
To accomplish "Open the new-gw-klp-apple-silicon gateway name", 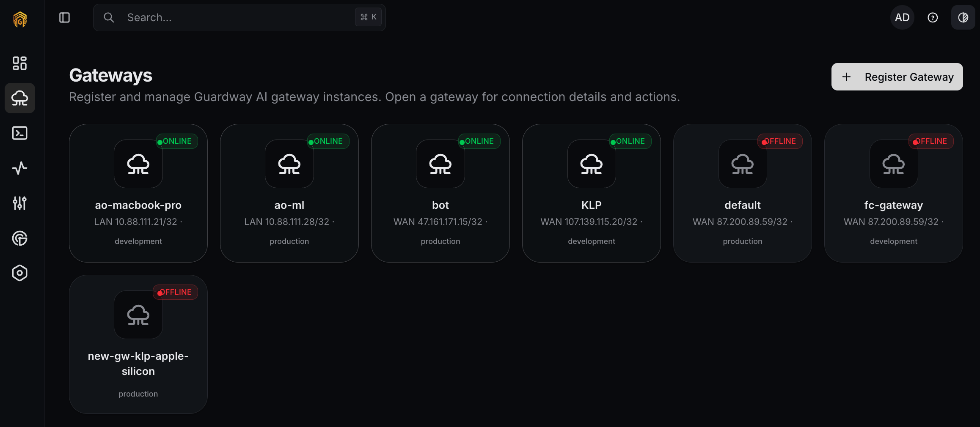I will (x=138, y=364).
